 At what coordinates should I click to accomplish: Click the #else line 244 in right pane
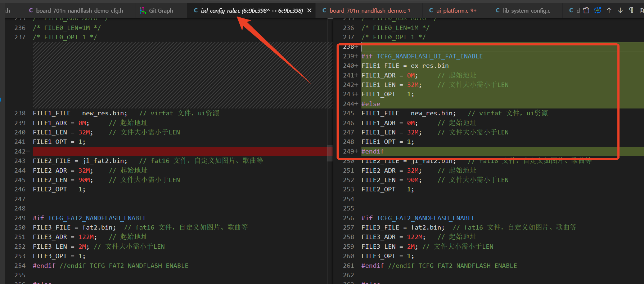[371, 104]
